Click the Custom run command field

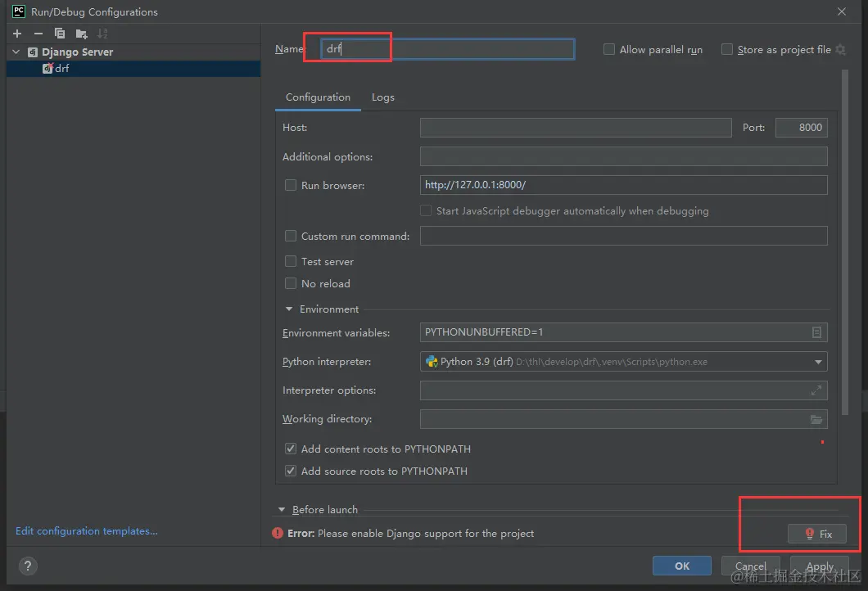point(624,236)
